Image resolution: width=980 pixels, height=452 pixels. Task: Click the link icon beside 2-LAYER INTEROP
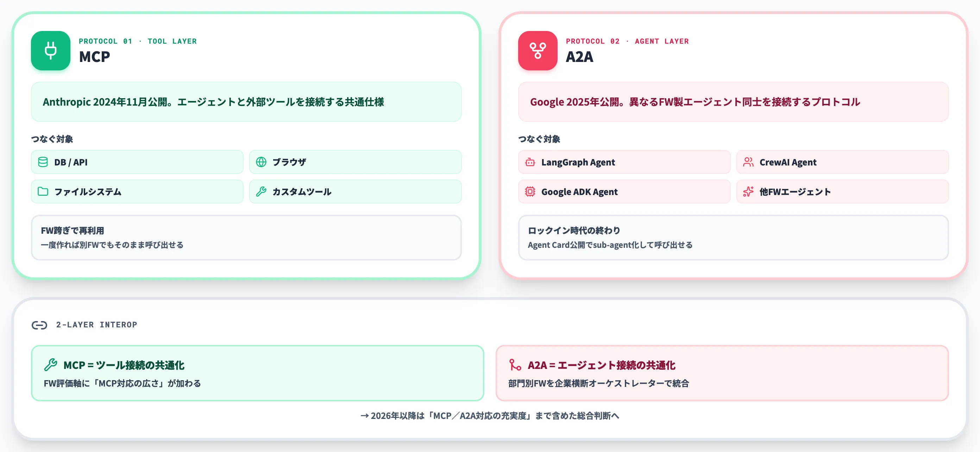point(39,325)
